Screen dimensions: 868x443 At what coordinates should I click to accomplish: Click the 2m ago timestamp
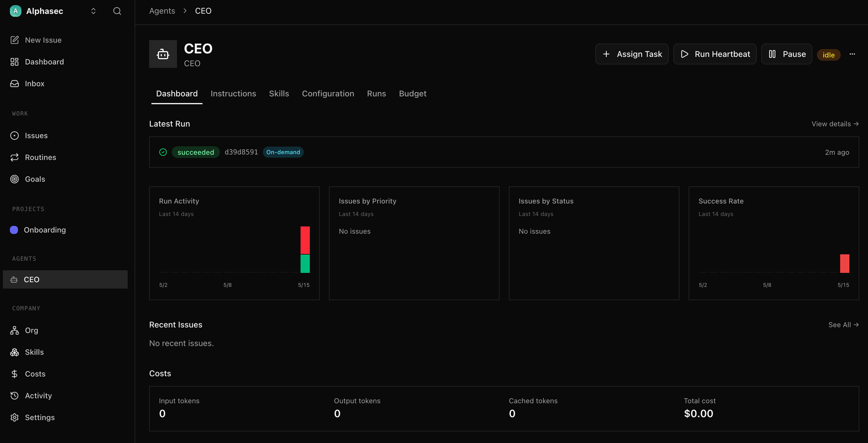coord(837,152)
